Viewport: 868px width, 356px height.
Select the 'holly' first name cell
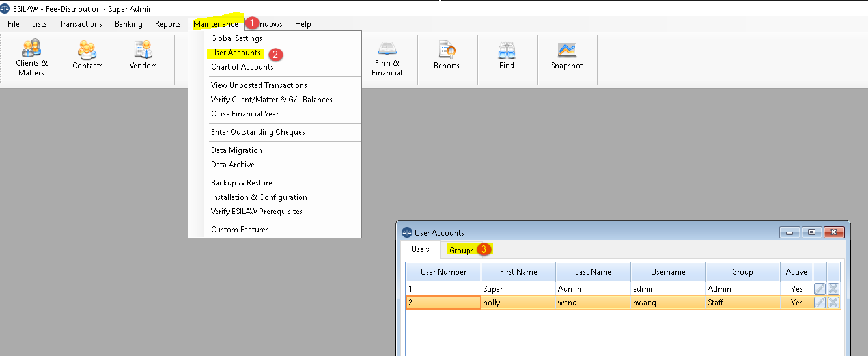pyautogui.click(x=518, y=303)
